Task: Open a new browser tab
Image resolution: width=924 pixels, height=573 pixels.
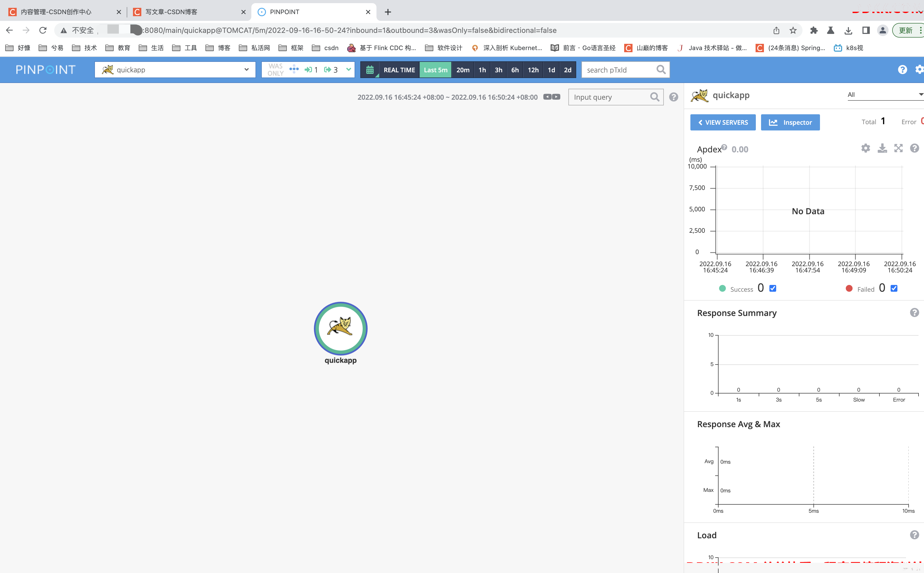Action: tap(388, 12)
